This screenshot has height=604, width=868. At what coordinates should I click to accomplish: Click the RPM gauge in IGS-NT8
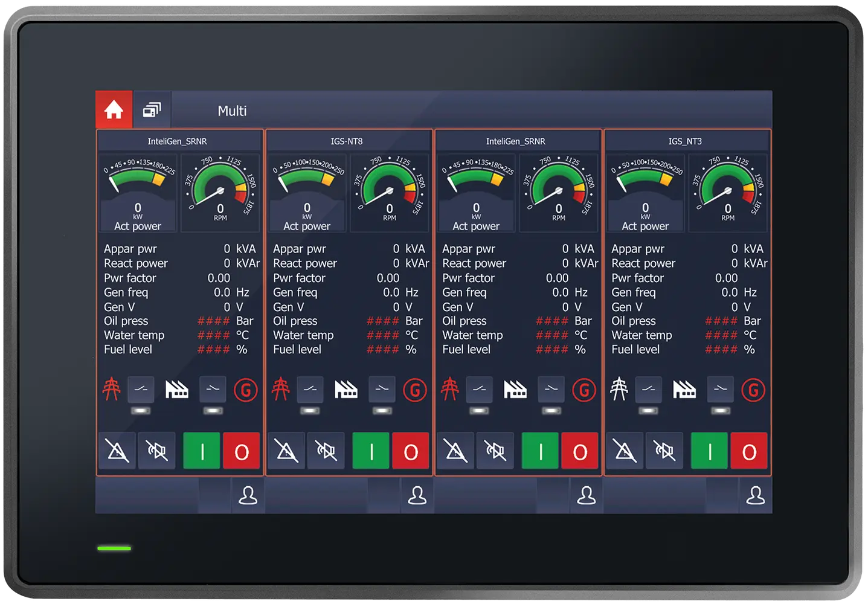tap(389, 193)
